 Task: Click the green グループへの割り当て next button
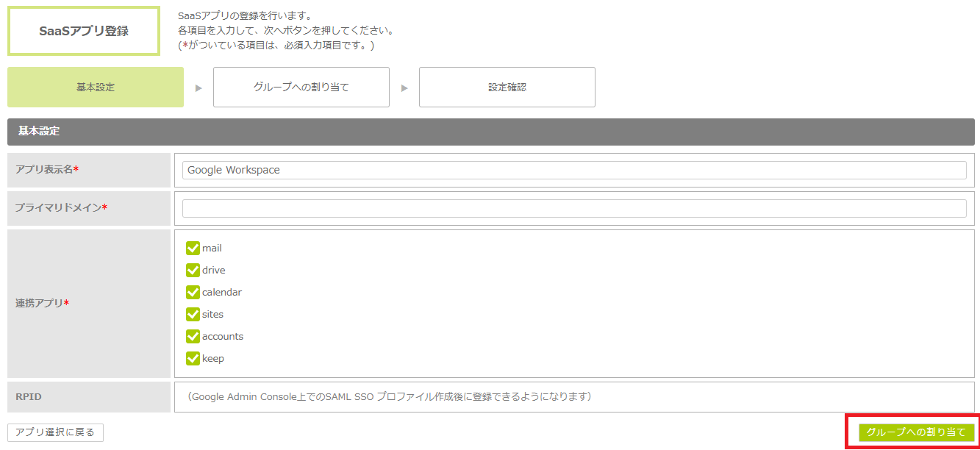point(915,432)
